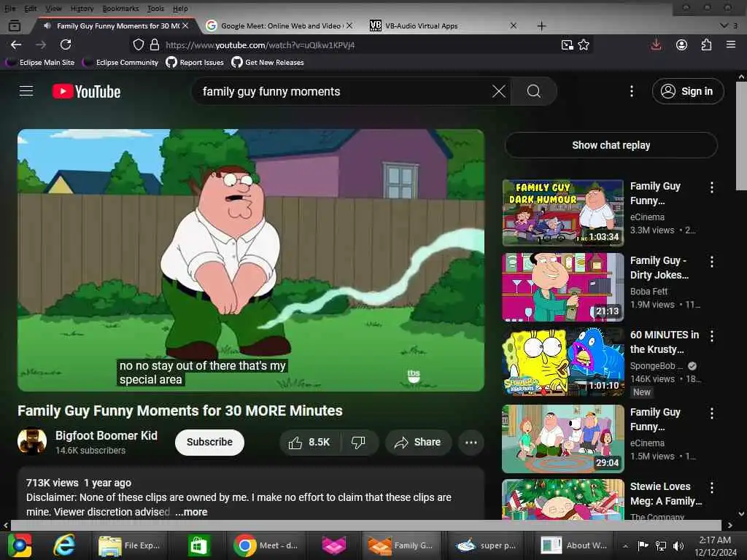Click the Share button
Image resolution: width=747 pixels, height=560 pixels.
coord(418,443)
